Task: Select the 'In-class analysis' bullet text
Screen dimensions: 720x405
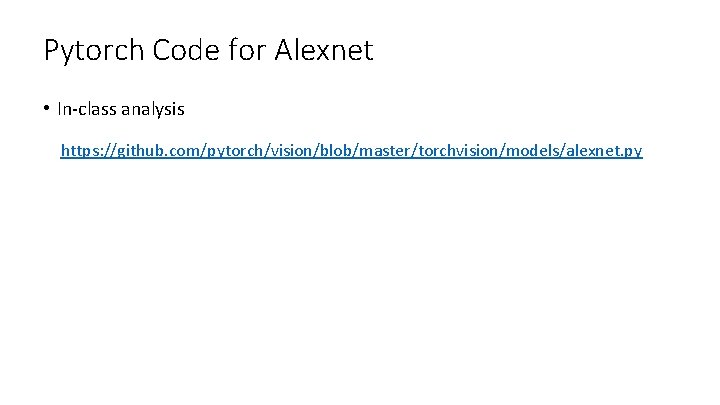Action: tap(121, 109)
